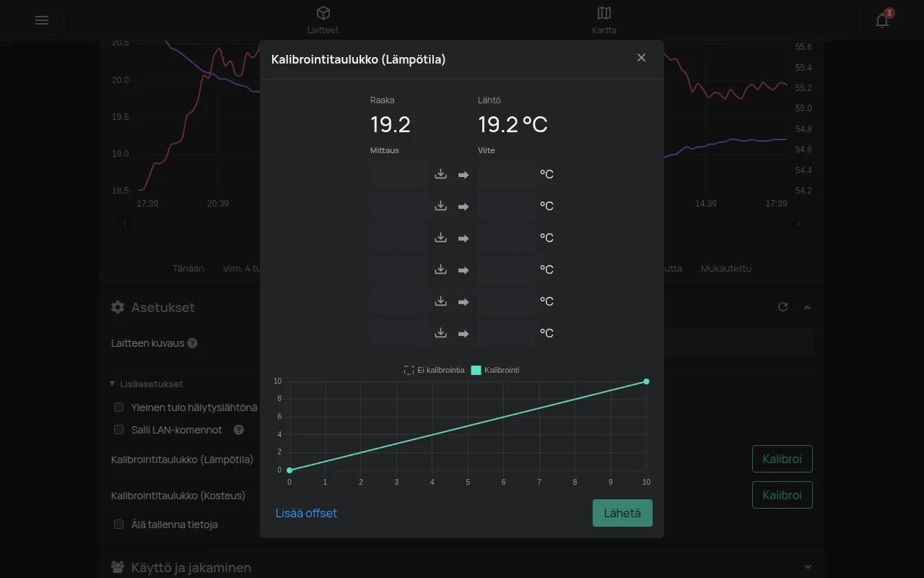Click the Lisää offset link
Screen dimensions: 924x578
(x=306, y=513)
